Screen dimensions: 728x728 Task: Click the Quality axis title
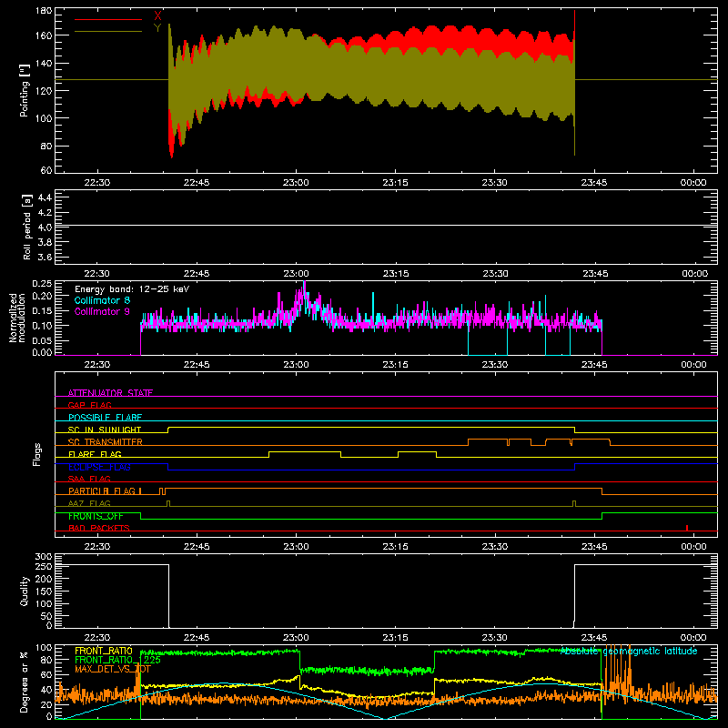25,591
